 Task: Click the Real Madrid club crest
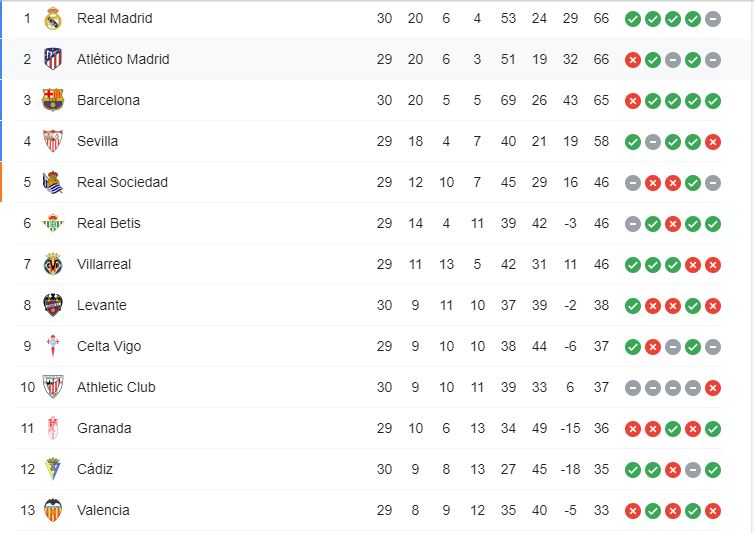(53, 18)
